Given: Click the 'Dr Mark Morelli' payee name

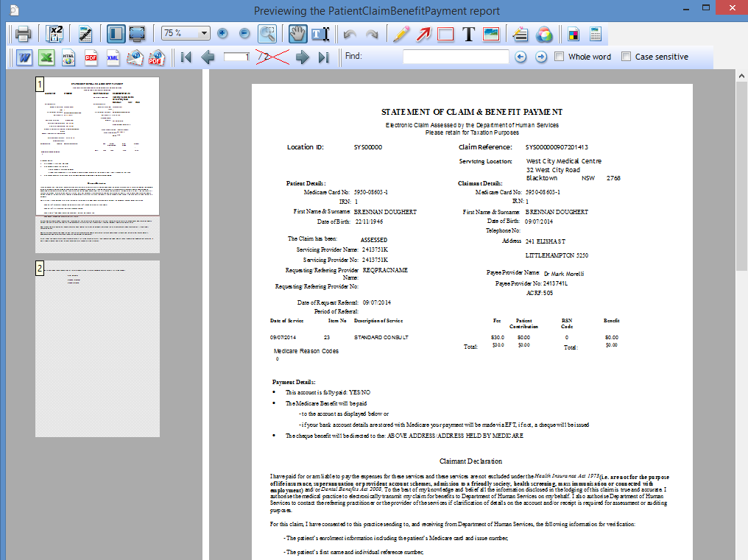Looking at the screenshot, I should pos(564,274).
